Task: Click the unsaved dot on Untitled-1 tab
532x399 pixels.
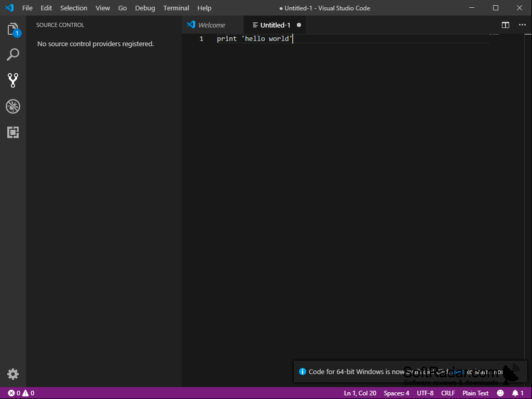Action: coord(299,25)
